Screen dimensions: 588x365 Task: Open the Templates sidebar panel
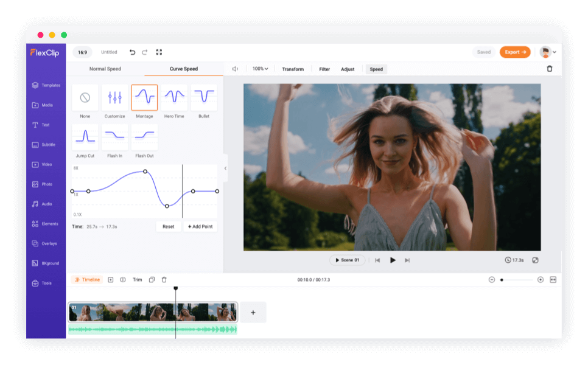(x=46, y=85)
